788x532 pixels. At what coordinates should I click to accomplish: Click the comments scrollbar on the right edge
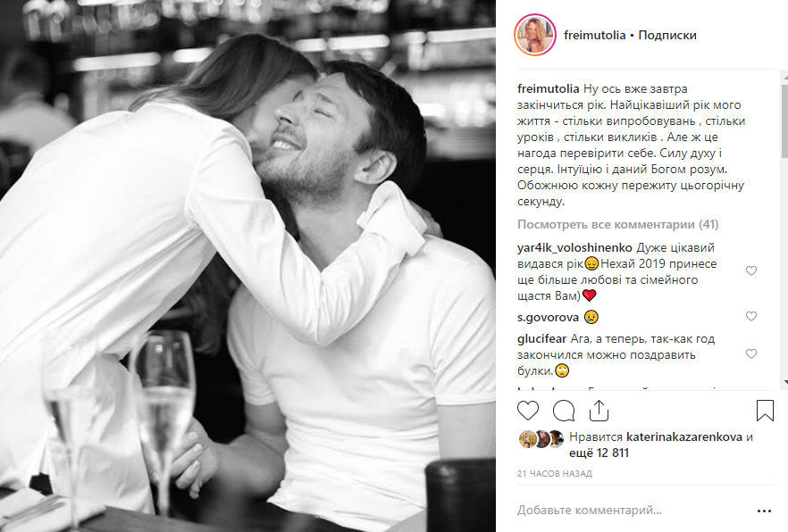point(784,134)
